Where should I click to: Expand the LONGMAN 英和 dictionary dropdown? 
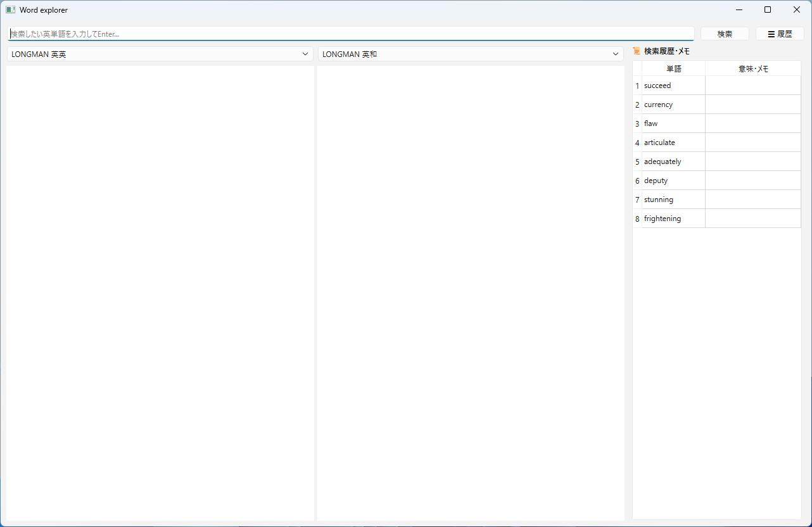point(471,54)
